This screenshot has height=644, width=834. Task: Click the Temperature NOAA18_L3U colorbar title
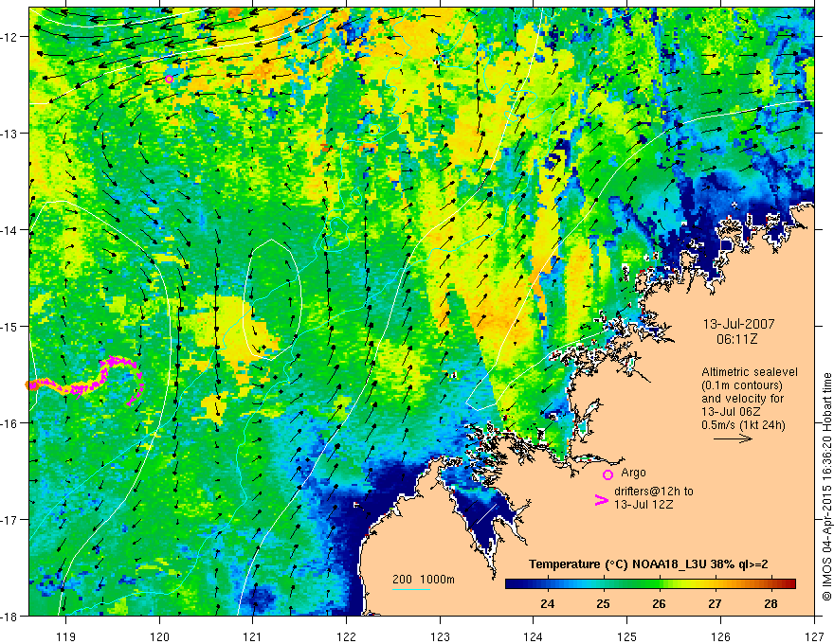pos(648,564)
